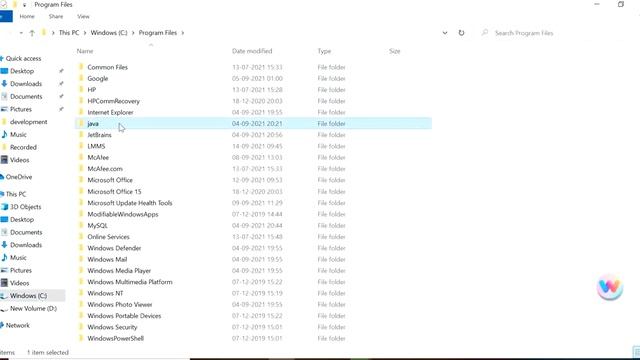Expand chevron after This PC breadcrumb

tap(85, 33)
